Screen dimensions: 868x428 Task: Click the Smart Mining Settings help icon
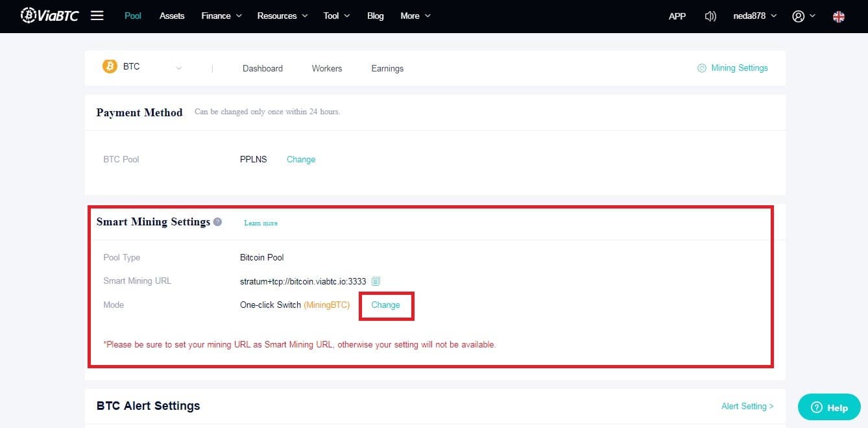[x=217, y=221]
